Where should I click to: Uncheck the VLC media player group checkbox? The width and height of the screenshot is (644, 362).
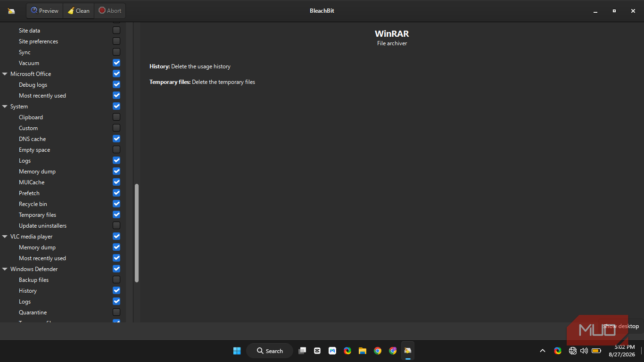[116, 236]
